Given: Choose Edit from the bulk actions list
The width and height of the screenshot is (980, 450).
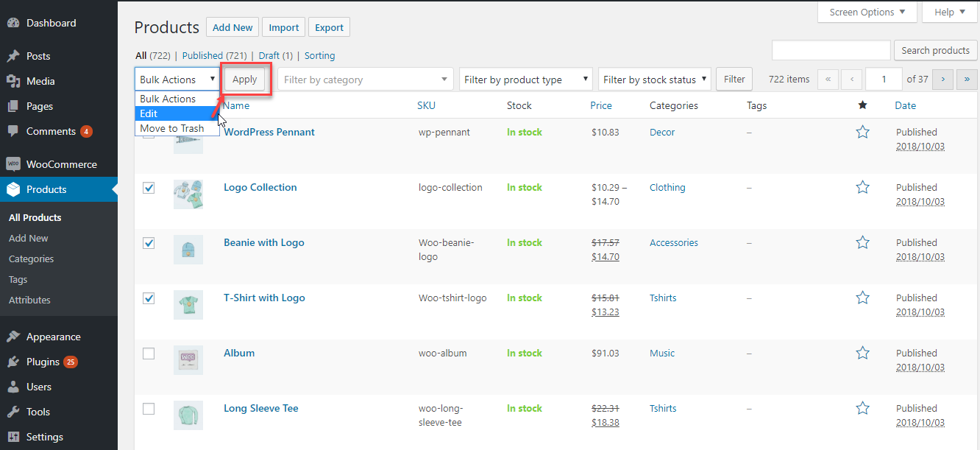Looking at the screenshot, I should [177, 113].
